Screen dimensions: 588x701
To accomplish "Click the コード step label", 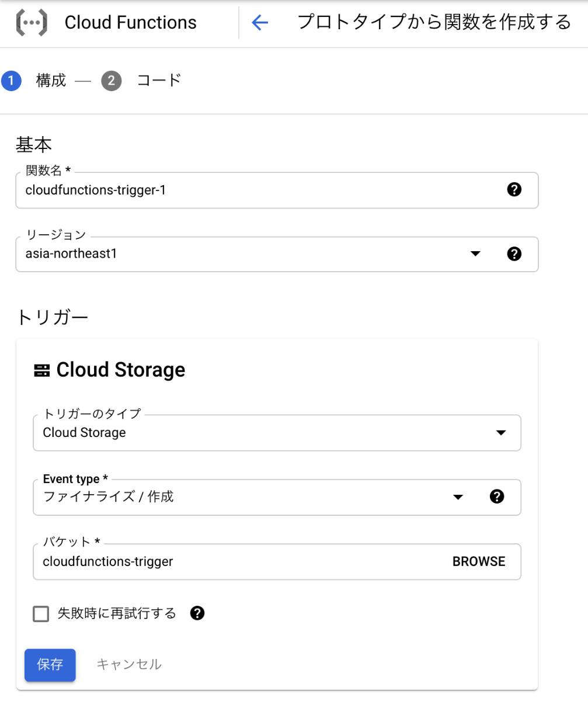I will tap(159, 81).
